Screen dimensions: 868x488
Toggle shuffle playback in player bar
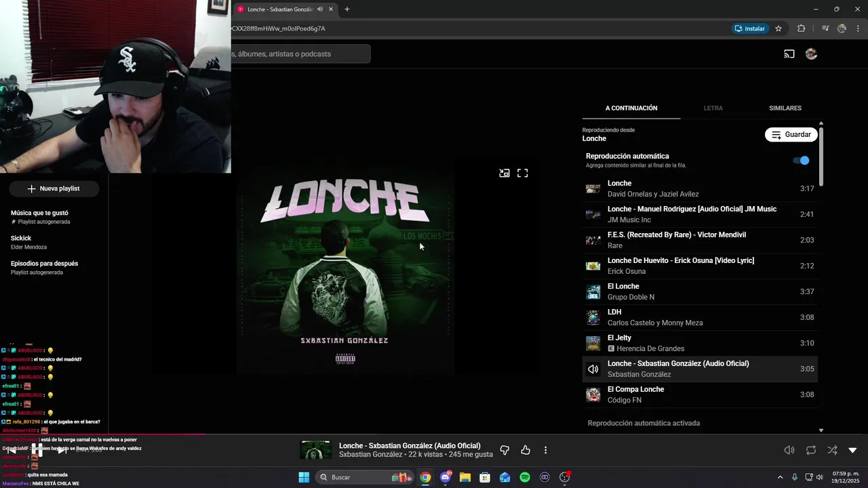[832, 450]
